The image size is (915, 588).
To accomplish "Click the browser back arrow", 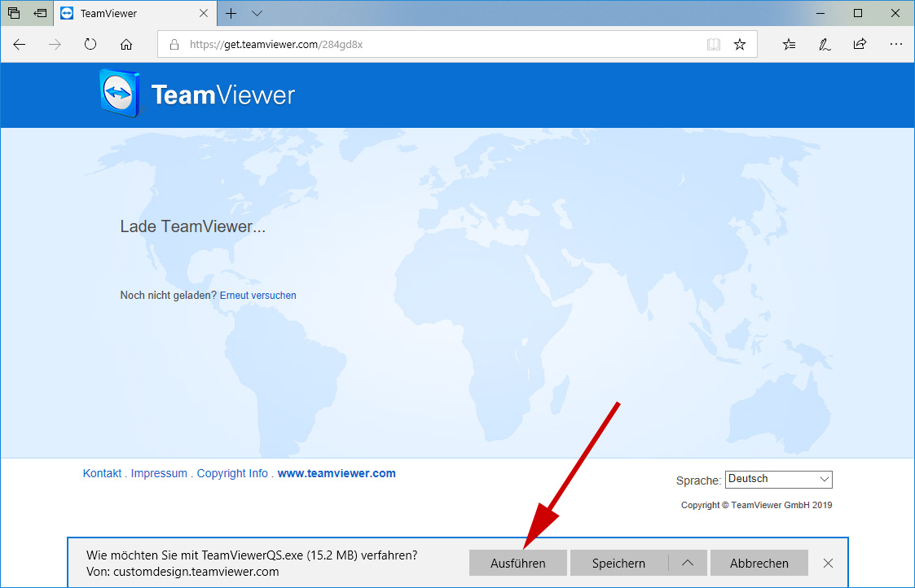I will click(20, 44).
